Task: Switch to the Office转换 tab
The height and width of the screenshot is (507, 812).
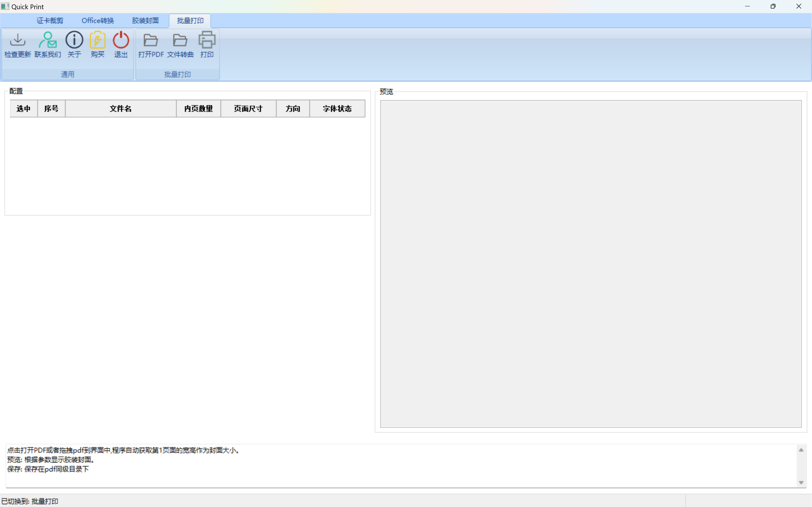Action: tap(97, 20)
